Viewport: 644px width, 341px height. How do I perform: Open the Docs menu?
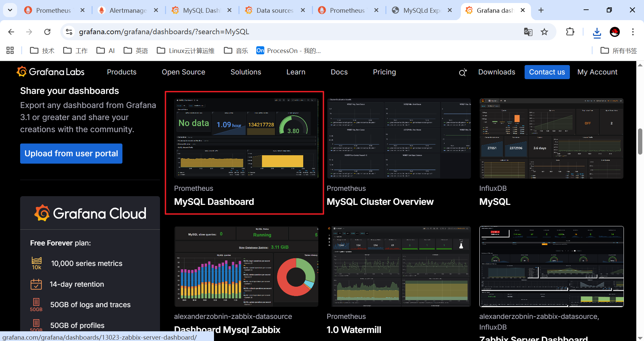point(339,72)
